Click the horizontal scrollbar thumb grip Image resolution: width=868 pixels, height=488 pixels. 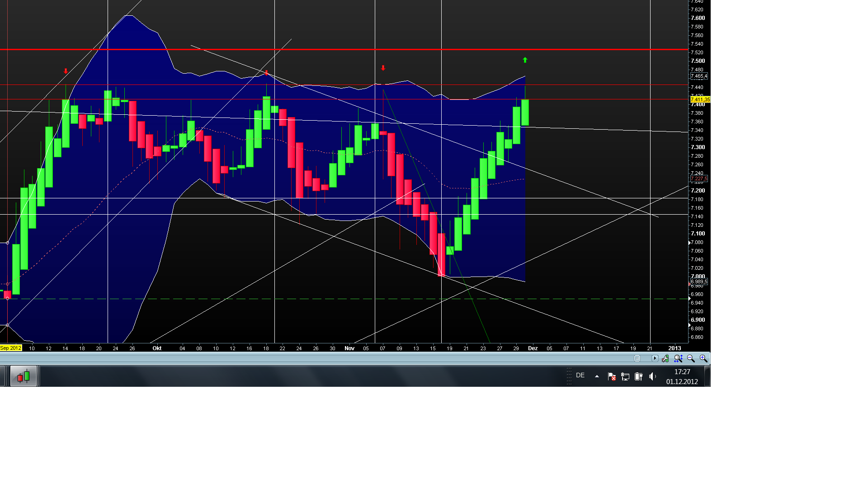(637, 358)
